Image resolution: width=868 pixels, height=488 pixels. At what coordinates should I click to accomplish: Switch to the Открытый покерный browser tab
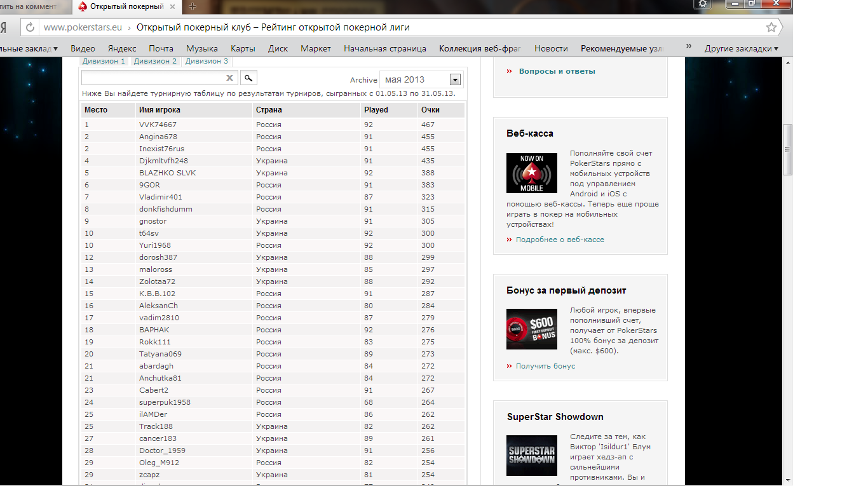(x=127, y=6)
